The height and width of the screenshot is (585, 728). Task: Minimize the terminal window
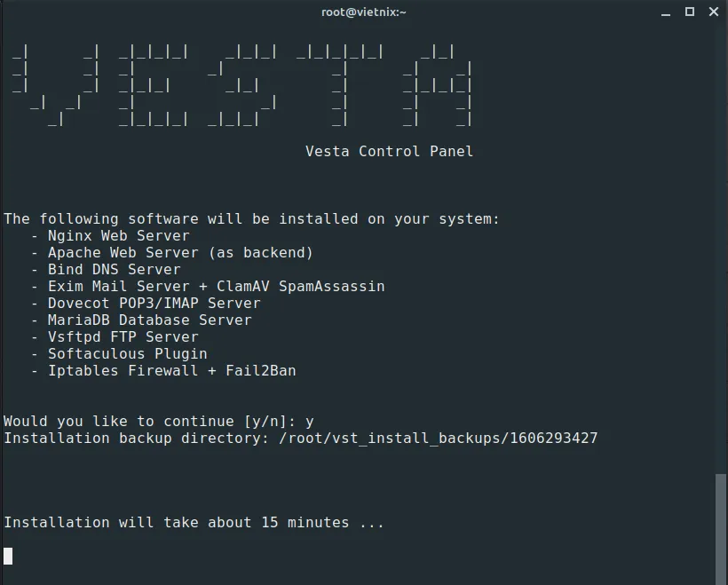click(666, 12)
